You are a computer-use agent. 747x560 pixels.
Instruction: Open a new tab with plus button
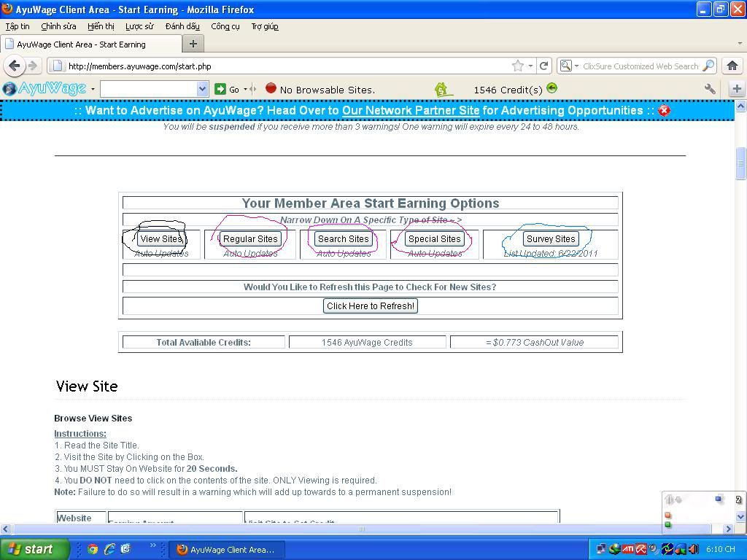(x=193, y=44)
